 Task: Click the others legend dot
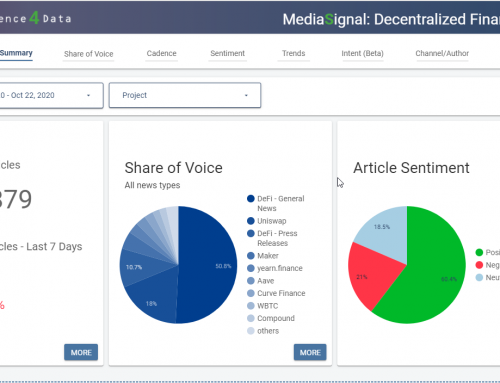pos(251,331)
